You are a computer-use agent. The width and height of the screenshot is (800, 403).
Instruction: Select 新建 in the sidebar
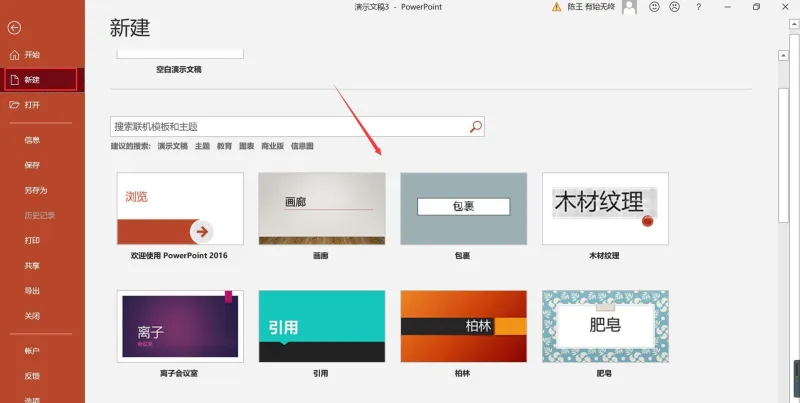41,80
